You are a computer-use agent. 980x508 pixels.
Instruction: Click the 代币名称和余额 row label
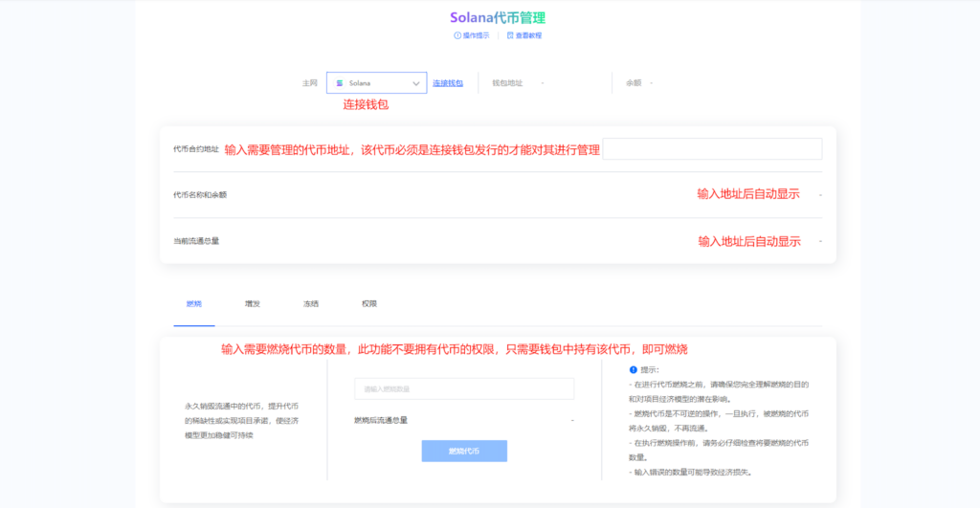[200, 195]
